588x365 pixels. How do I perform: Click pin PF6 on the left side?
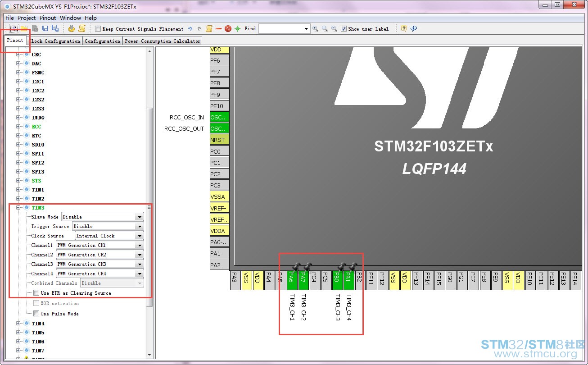coord(220,60)
